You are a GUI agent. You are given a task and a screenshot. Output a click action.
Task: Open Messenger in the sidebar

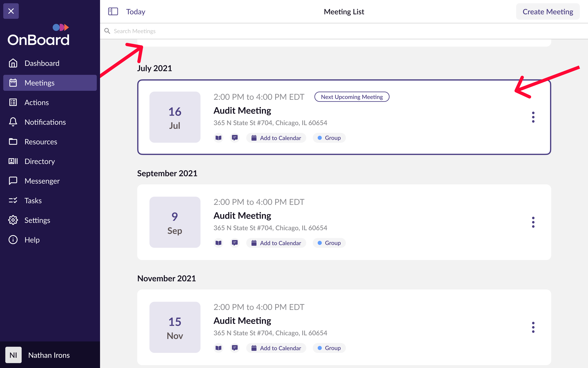[x=50, y=181]
